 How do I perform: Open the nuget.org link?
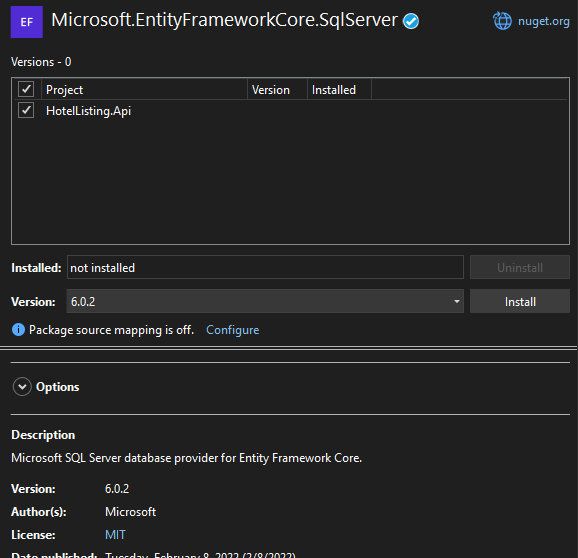click(543, 21)
